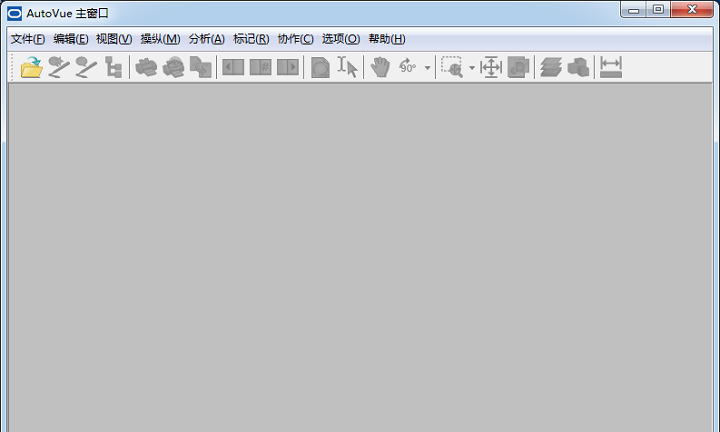Click the Layers stack icon
The image size is (720, 432).
551,67
